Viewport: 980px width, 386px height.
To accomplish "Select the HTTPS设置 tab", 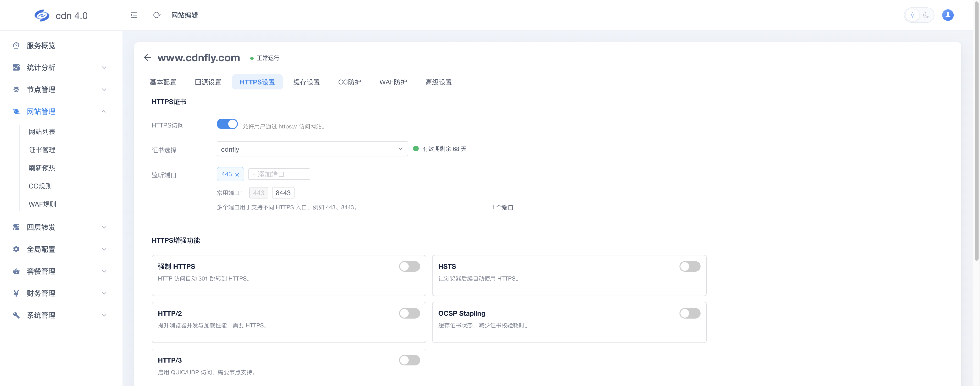I will [x=257, y=82].
